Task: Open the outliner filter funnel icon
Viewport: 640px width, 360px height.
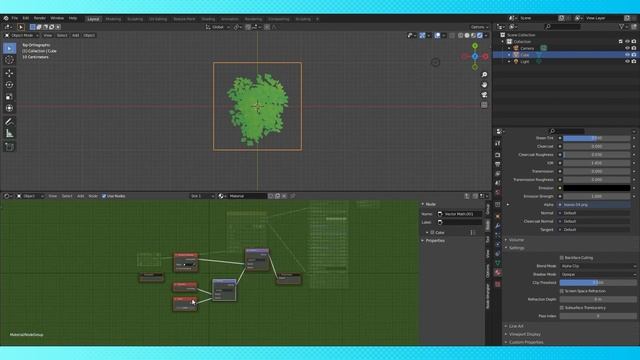Action: (x=622, y=27)
